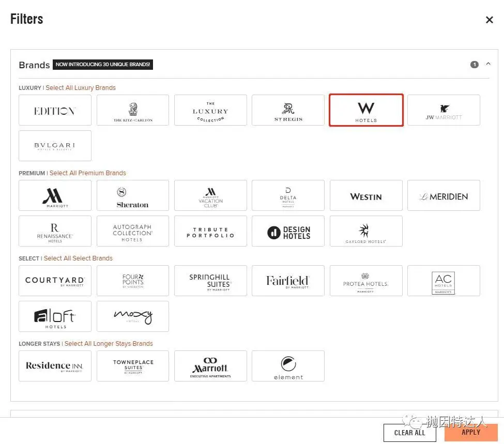Viewport: 504px width, 444px height.
Task: Deselect the highlighted W Hotels tile
Action: coord(366,110)
